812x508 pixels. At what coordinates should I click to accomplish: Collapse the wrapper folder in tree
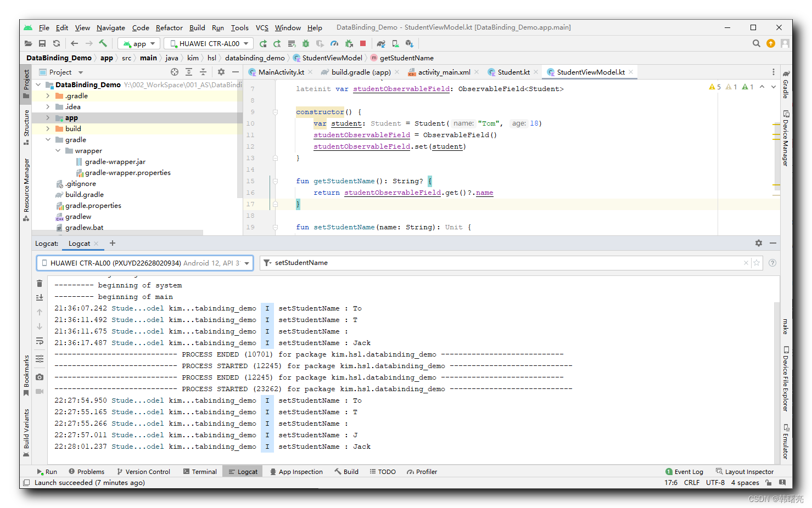(x=58, y=150)
